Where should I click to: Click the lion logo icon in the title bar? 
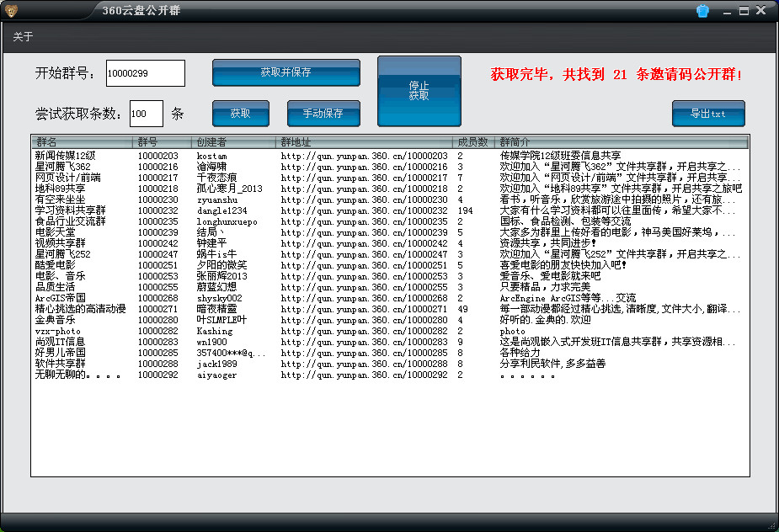coord(12,10)
